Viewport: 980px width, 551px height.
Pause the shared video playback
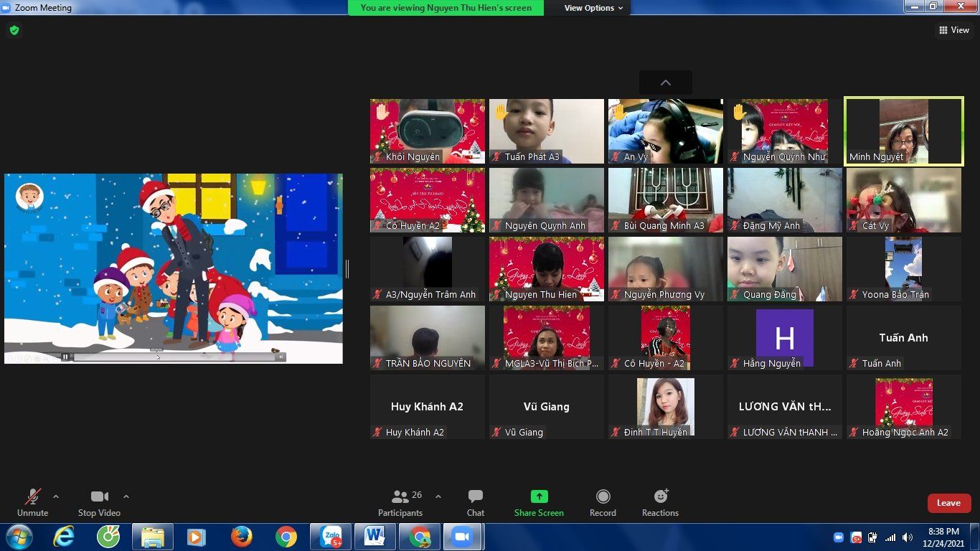click(65, 357)
